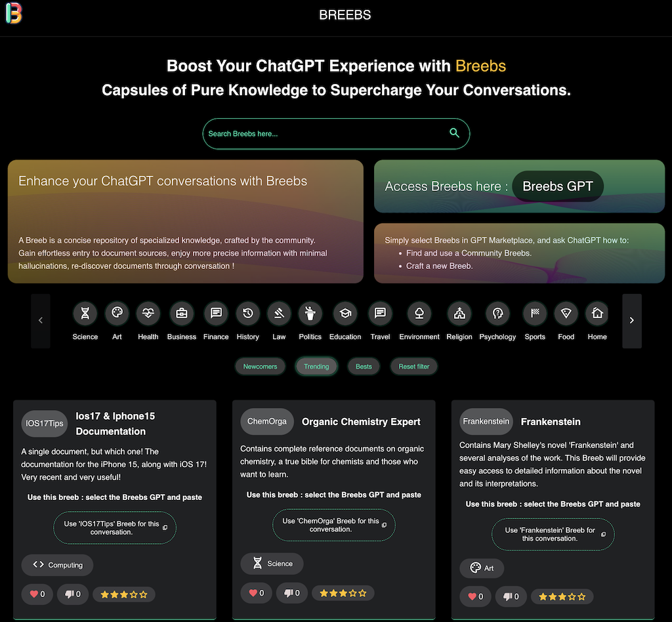Viewport: 672px width, 622px height.
Task: Click the Breebs logo in the header
Action: pos(13,13)
